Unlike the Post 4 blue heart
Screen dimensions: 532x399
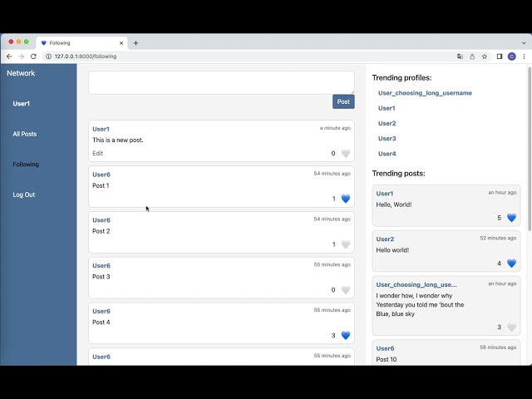[346, 335]
